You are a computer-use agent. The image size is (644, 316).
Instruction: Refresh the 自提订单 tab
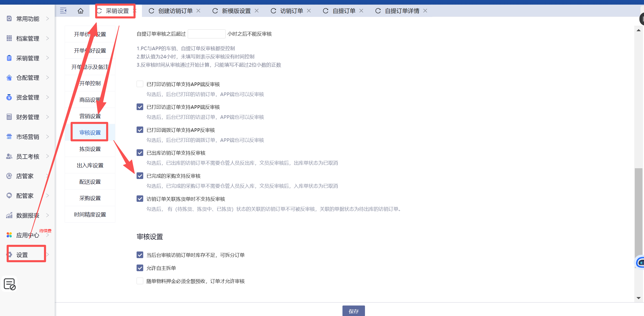pos(326,11)
